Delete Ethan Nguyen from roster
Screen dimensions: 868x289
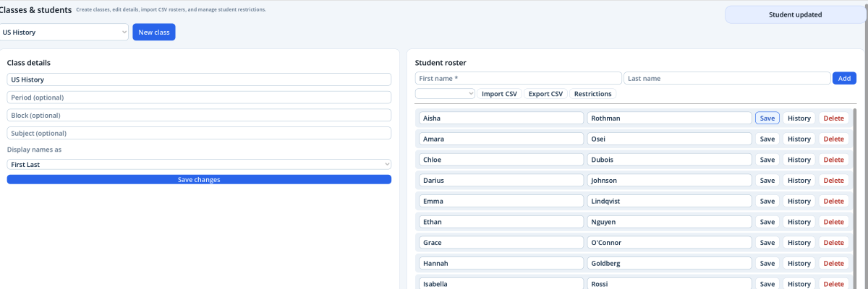point(834,222)
